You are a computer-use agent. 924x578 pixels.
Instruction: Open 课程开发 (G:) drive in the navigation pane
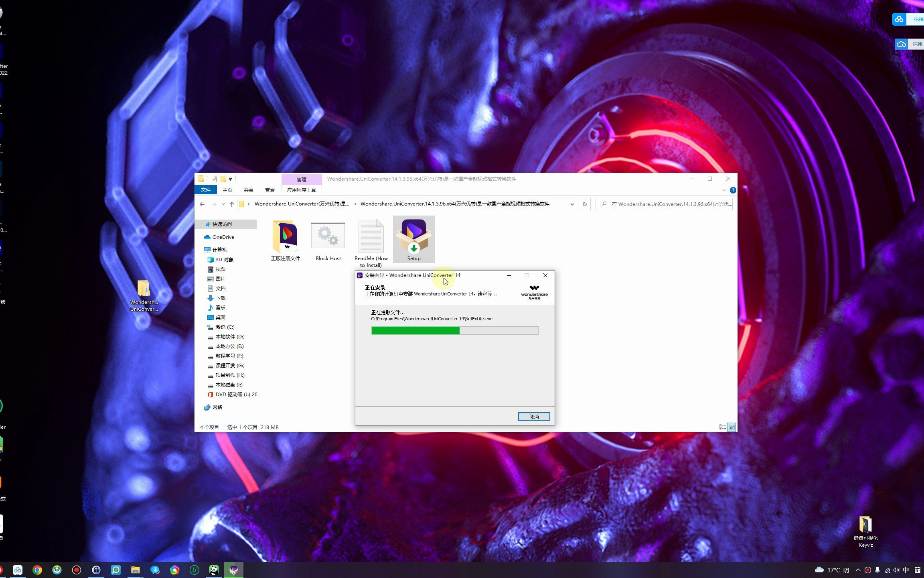coord(226,366)
